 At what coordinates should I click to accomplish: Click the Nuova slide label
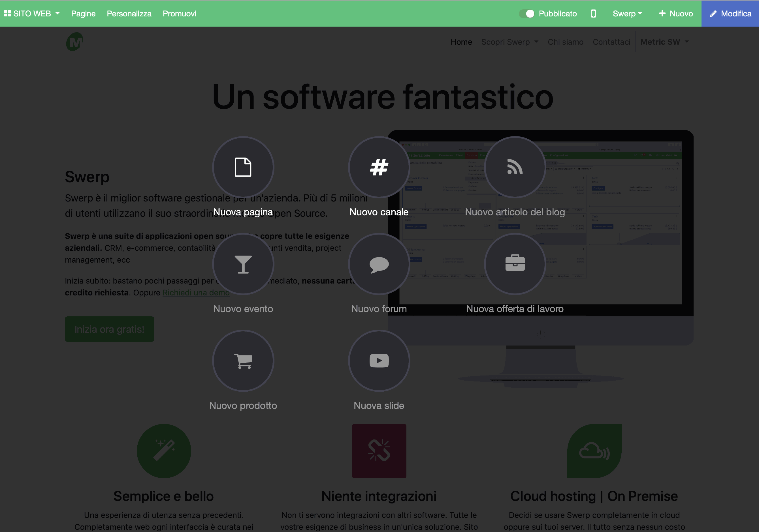coord(379,406)
